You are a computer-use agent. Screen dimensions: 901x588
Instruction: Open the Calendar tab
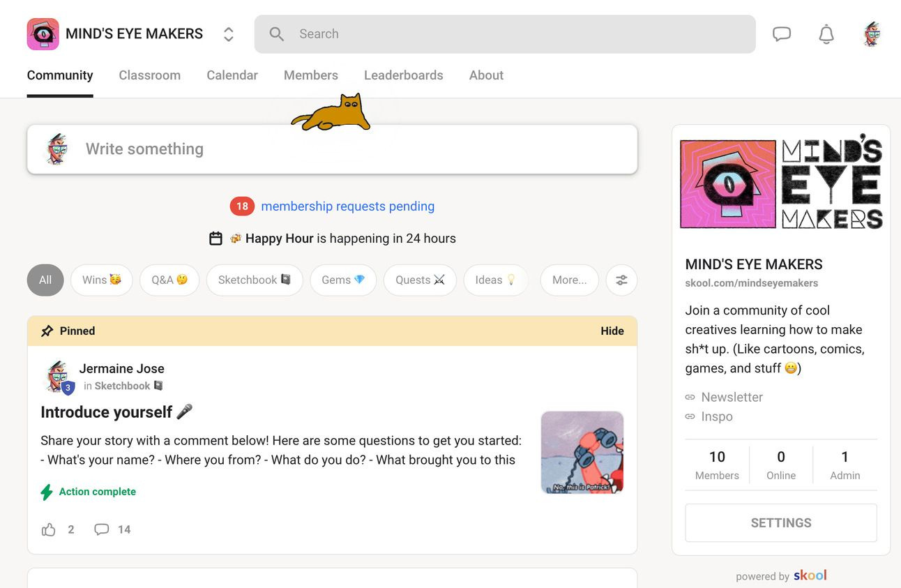232,75
